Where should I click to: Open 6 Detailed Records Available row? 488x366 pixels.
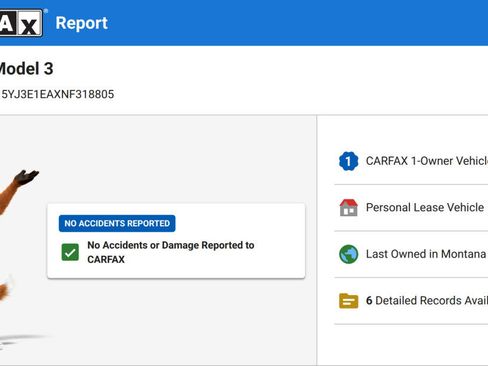click(x=411, y=301)
